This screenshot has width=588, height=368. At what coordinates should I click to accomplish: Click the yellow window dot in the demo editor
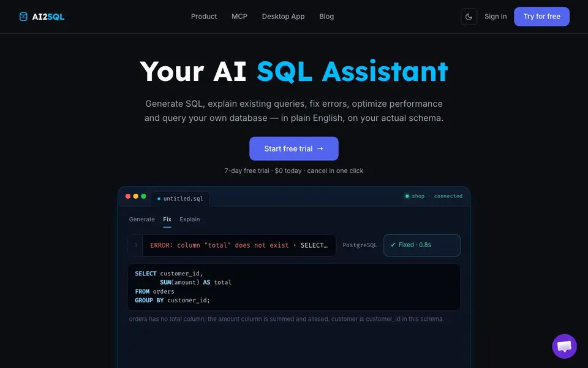[x=136, y=196]
